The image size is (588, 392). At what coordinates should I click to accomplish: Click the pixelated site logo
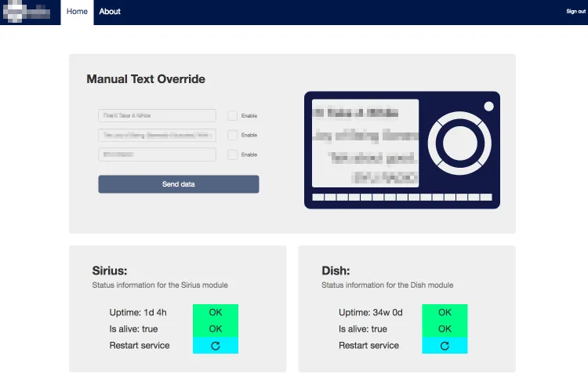(26, 11)
